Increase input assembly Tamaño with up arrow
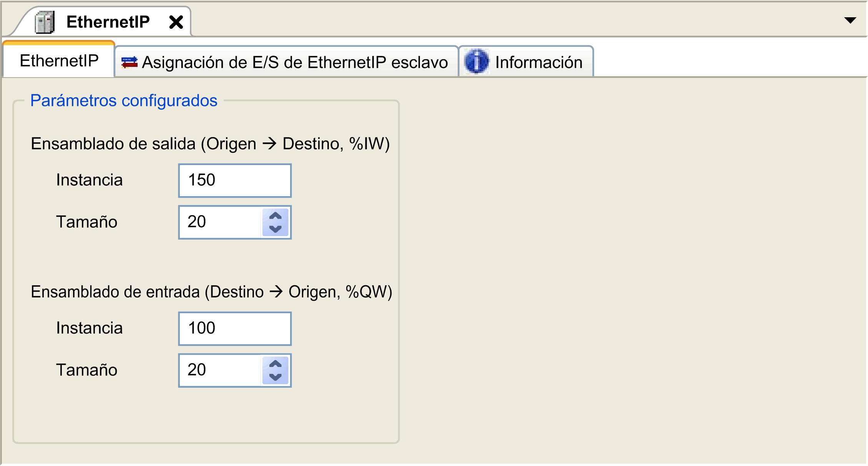This screenshot has height=466, width=868. point(275,364)
